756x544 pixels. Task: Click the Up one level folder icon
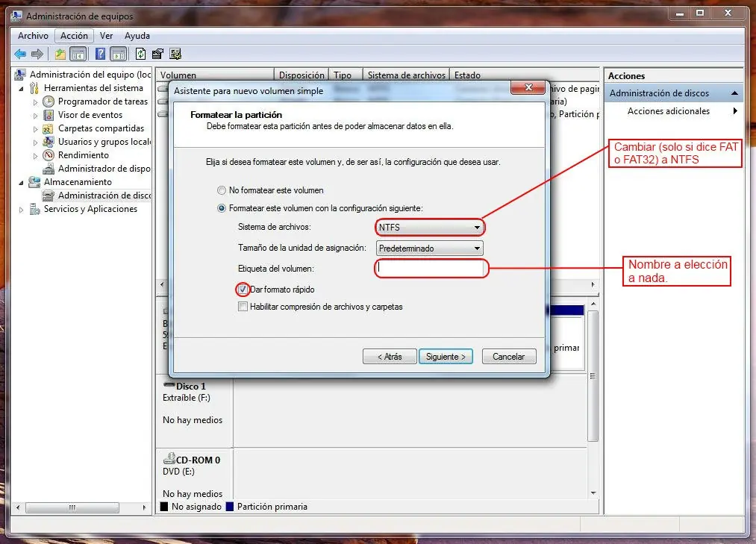60,54
